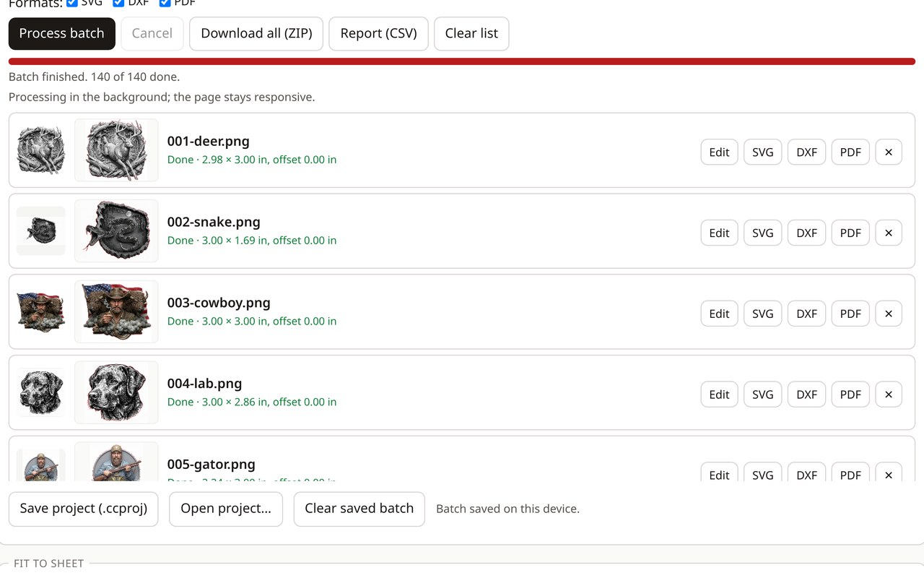The height and width of the screenshot is (578, 924).
Task: Download DXF for 003-cowboy.png
Action: coord(806,314)
